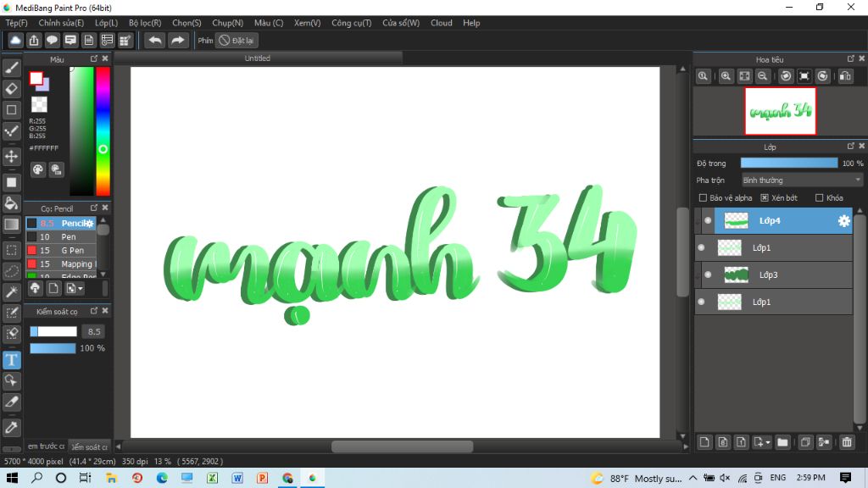Select the rectangular Select tool
The height and width of the screenshot is (488, 868).
tap(12, 250)
